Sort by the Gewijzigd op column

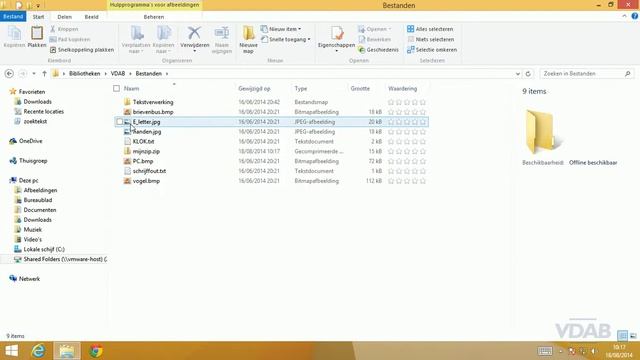(254, 88)
